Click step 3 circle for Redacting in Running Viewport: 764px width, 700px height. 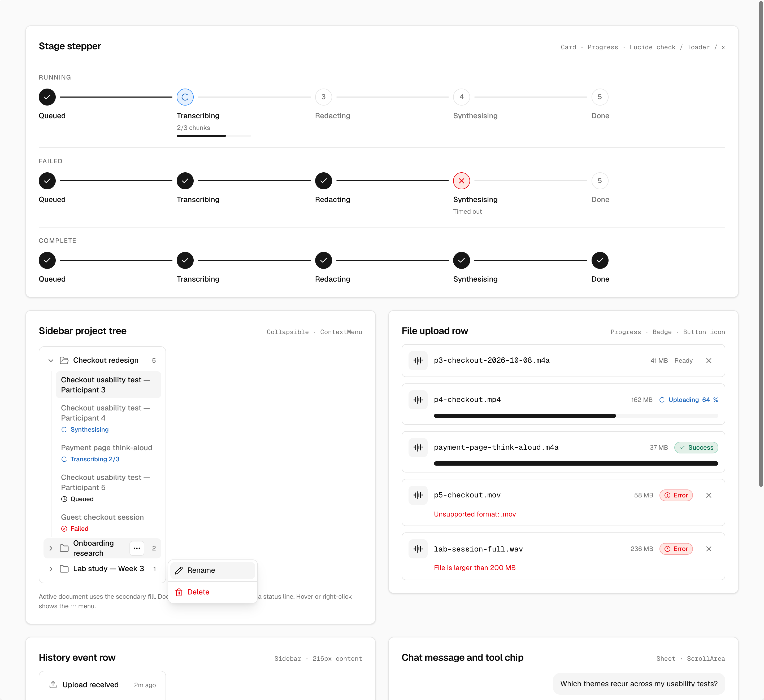click(x=323, y=97)
